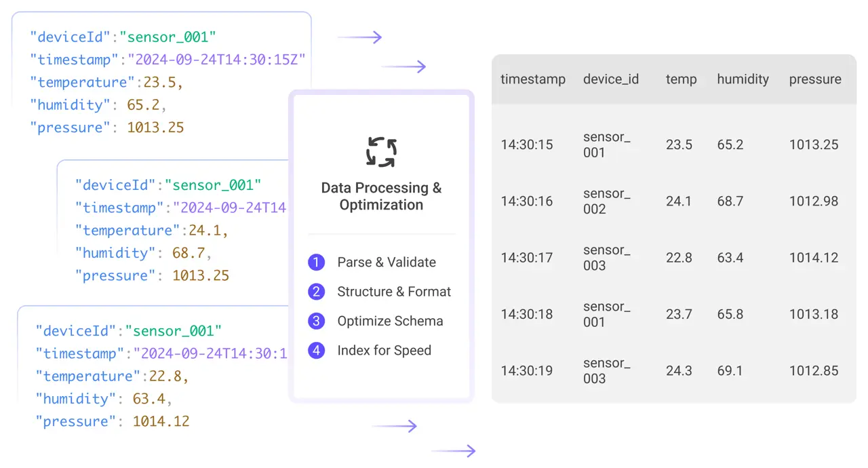The width and height of the screenshot is (868, 468).
Task: Click the number 4 badge beside Index for Speed
Action: 316,351
